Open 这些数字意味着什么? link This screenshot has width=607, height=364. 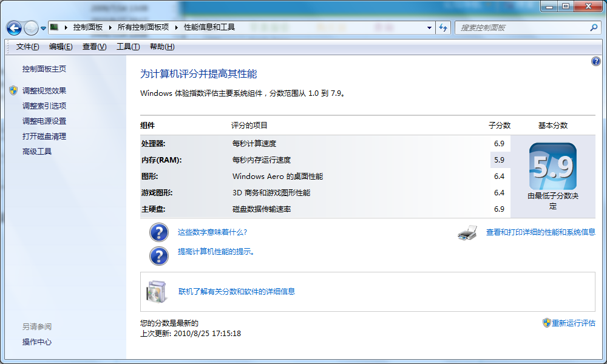[212, 232]
